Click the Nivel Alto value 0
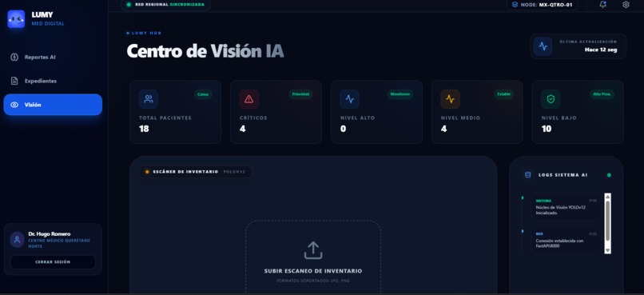644x295 pixels. pos(343,129)
